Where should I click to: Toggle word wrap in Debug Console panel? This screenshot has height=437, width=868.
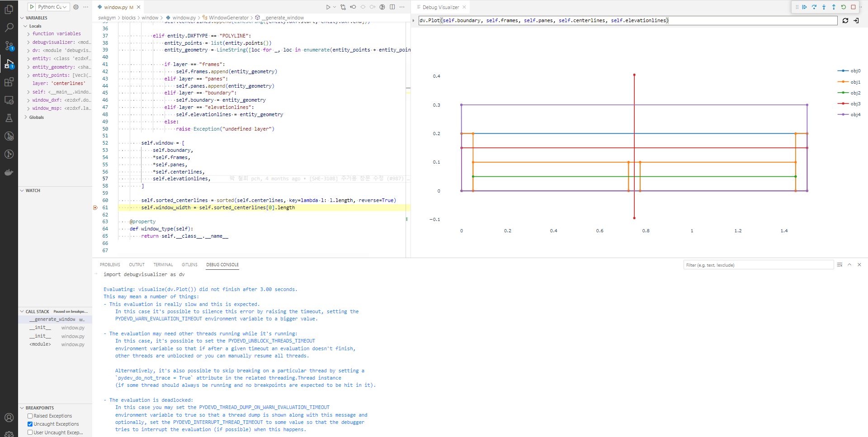[x=840, y=265]
